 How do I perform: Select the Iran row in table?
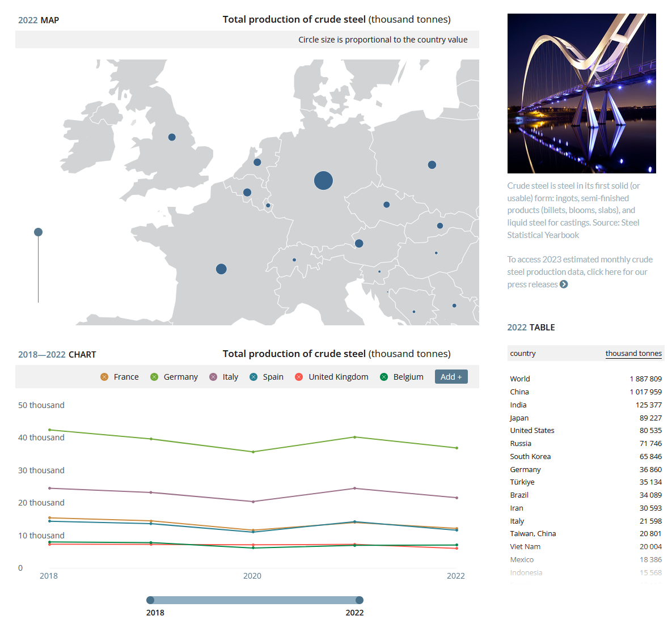(585, 508)
